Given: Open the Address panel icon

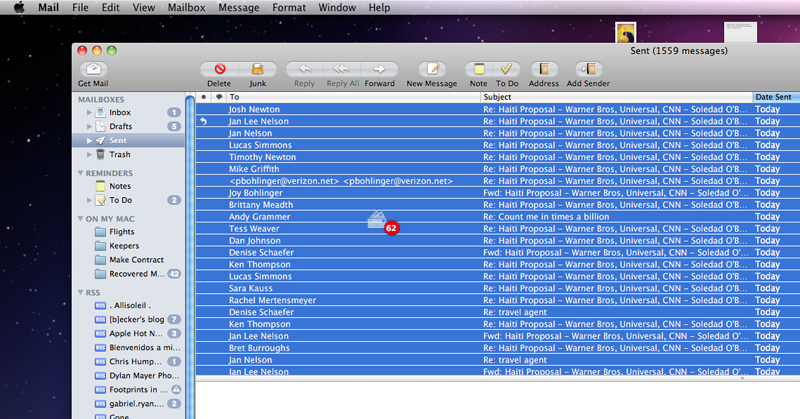Looking at the screenshot, I should pos(544,69).
